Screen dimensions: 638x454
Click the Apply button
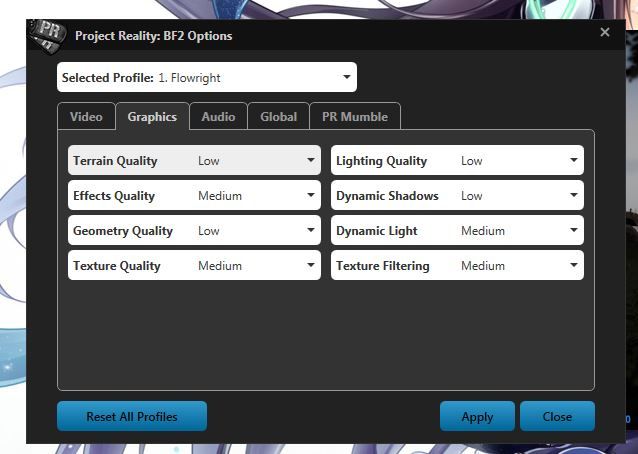click(477, 416)
